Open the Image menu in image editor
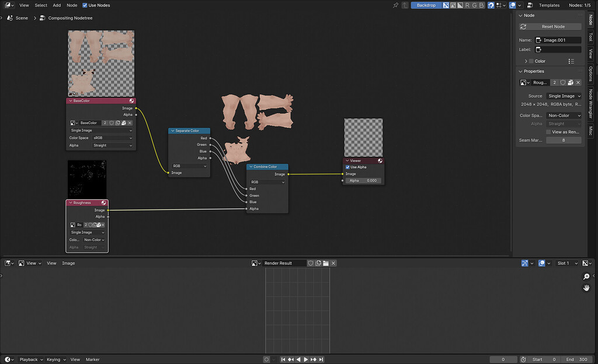598x364 pixels. coord(69,263)
